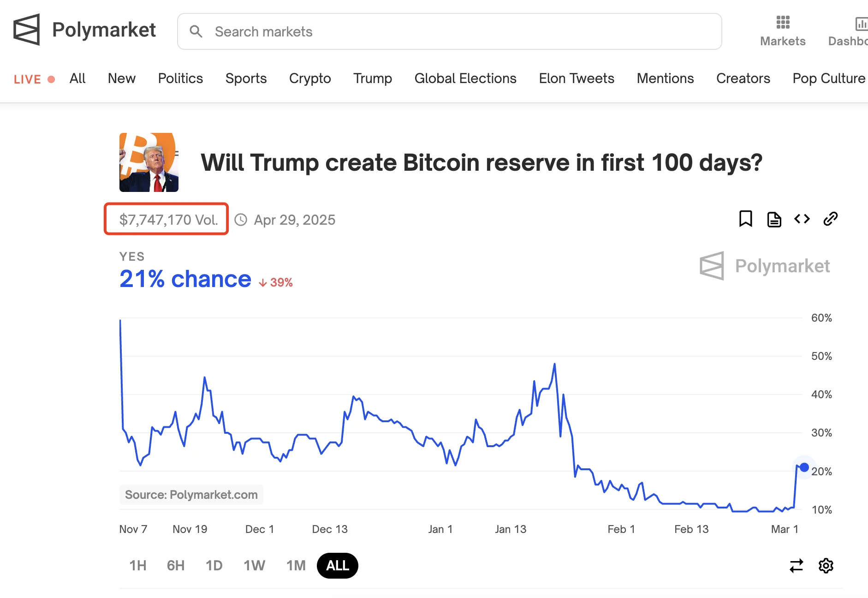Bookmark this Bitcoin reserve market
The height and width of the screenshot is (598, 868).
(745, 219)
